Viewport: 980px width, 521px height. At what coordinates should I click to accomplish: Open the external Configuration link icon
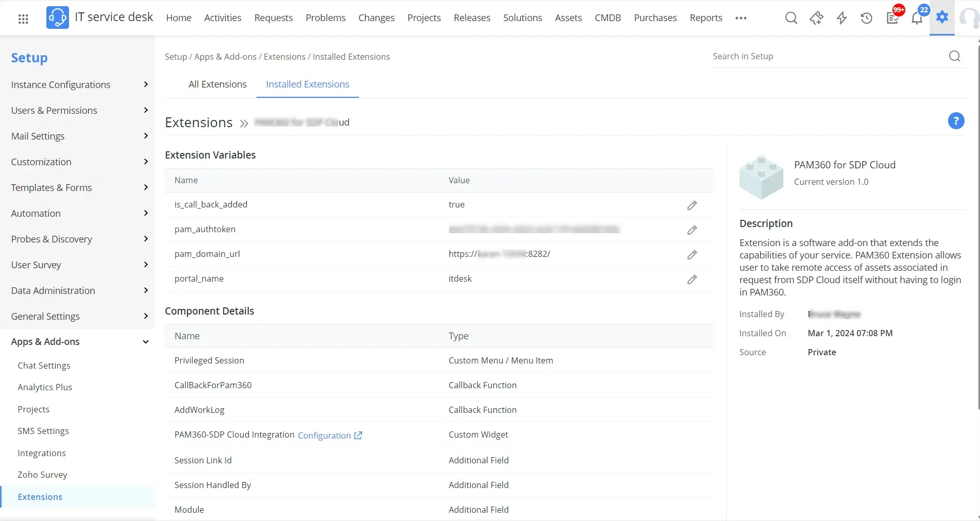(358, 436)
